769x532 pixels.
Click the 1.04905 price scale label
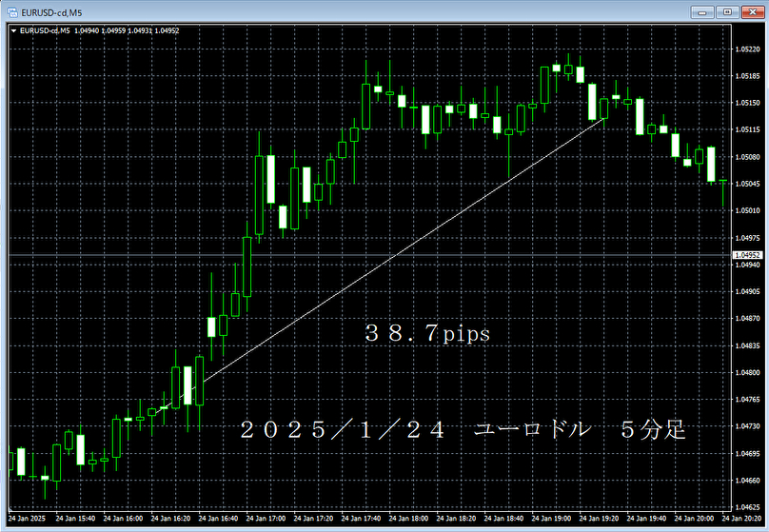pyautogui.click(x=747, y=292)
